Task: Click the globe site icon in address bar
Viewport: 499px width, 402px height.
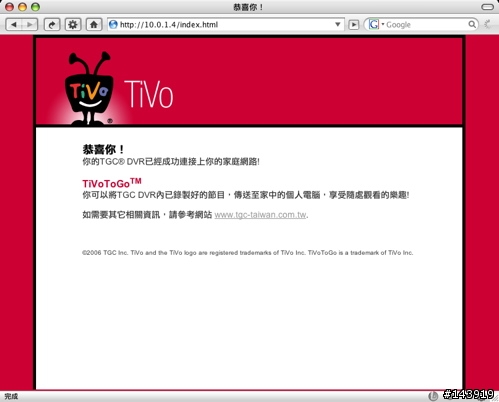Action: point(113,25)
